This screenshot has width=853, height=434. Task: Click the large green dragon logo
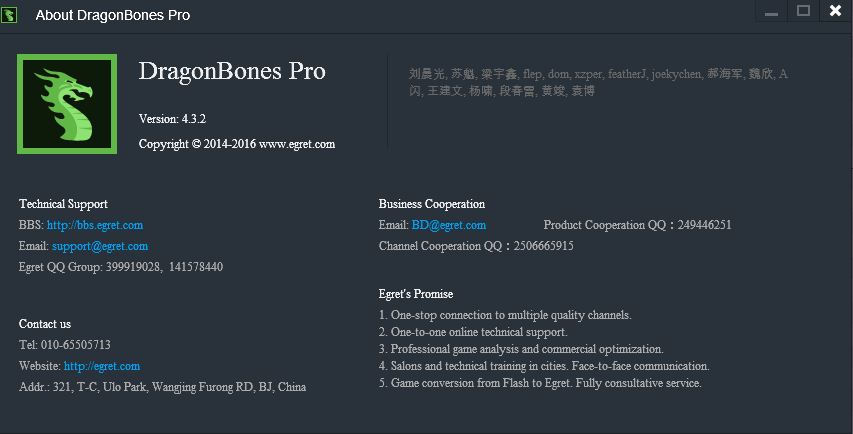67,104
